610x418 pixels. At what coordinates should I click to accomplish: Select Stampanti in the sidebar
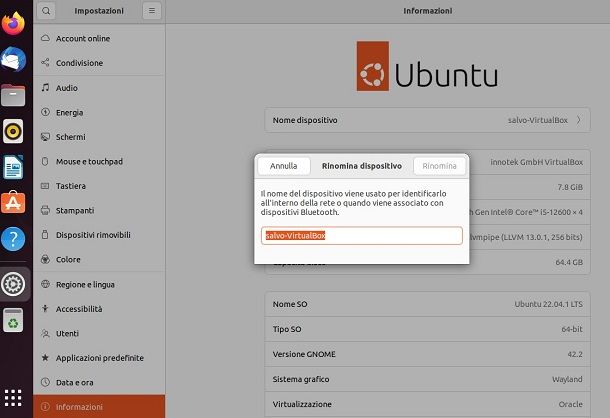[99, 210]
